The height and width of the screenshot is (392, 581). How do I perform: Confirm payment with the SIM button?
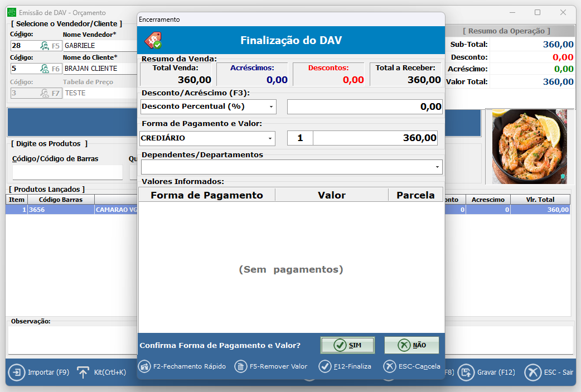tap(347, 345)
